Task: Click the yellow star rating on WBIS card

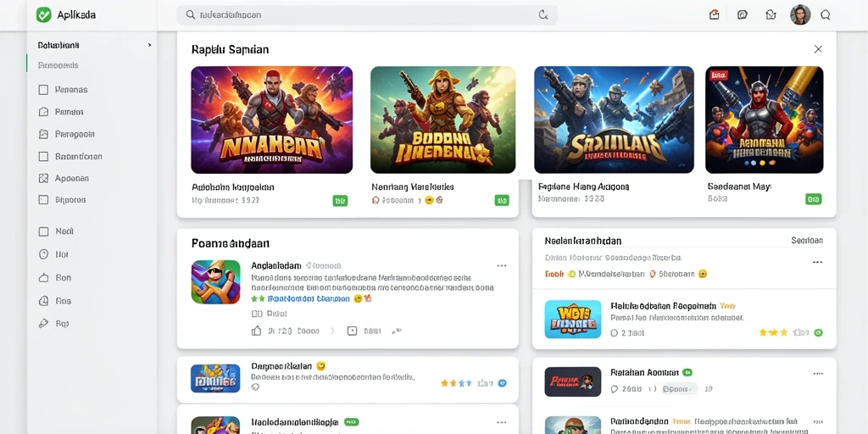Action: tap(773, 332)
